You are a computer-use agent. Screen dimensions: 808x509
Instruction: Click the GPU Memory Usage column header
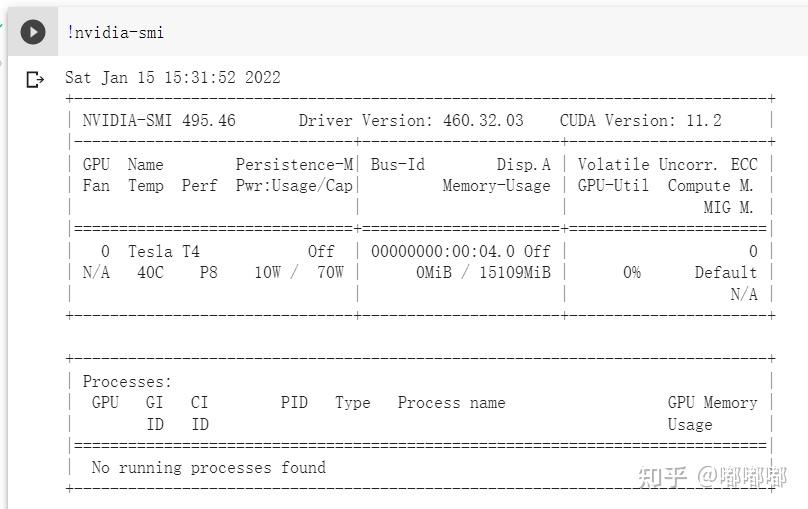coord(712,412)
